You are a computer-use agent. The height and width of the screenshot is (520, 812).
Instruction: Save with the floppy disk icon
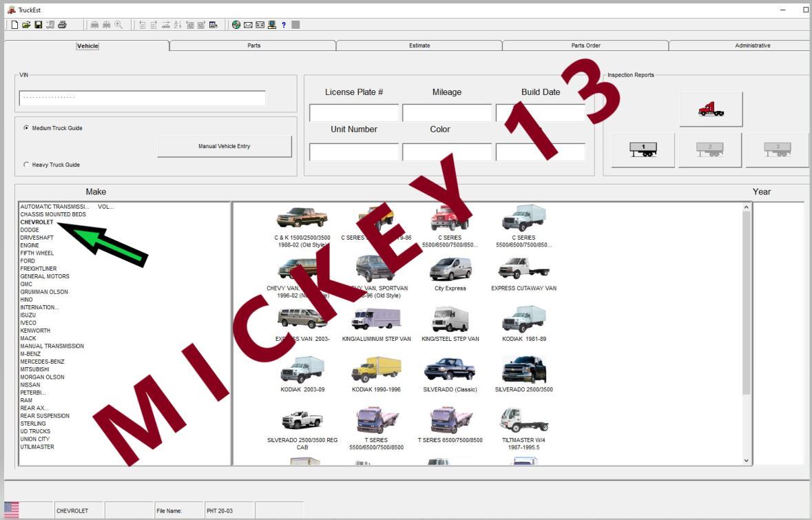[39, 25]
